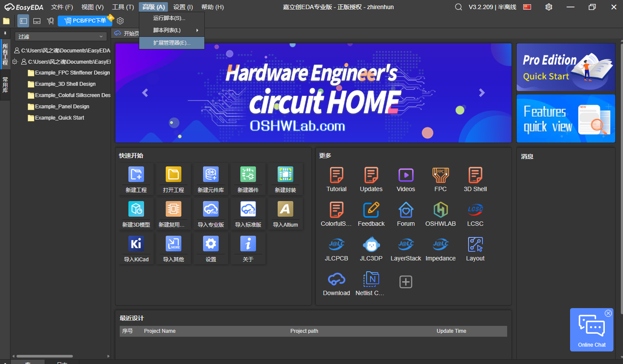Select 运行脚本(S)... menu entry
Image resolution: width=623 pixels, height=364 pixels.
click(172, 18)
